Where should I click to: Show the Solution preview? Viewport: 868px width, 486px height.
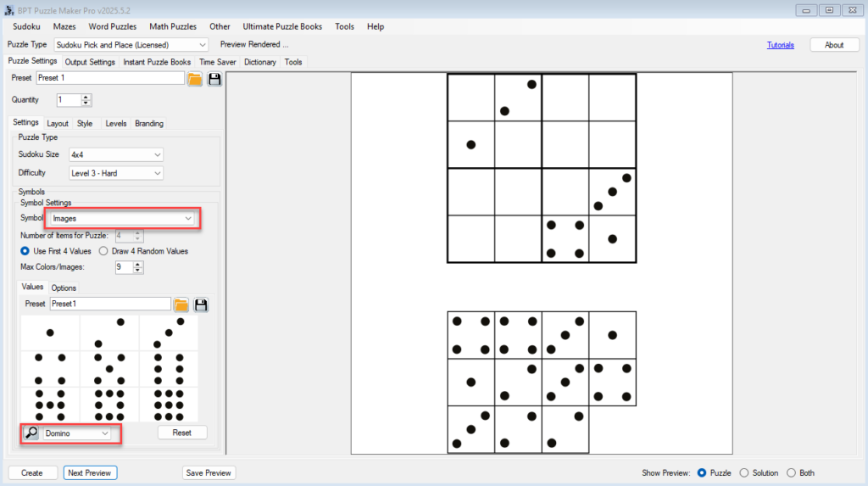pyautogui.click(x=745, y=473)
